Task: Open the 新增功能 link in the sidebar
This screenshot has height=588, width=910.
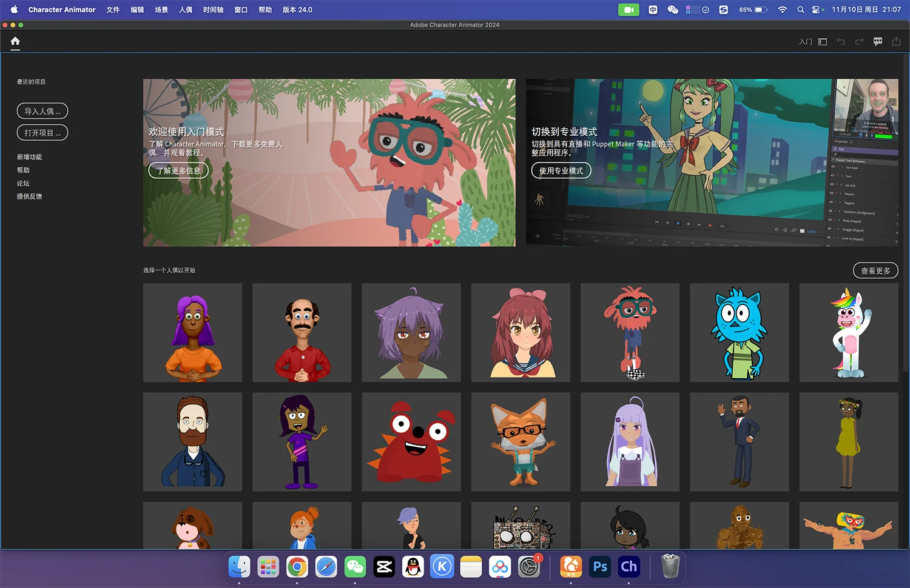Action: (x=29, y=157)
